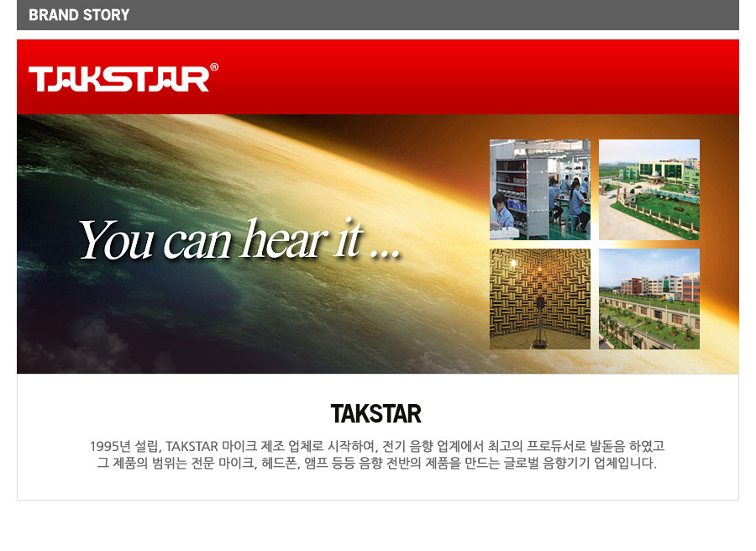
Task: Click the line starting "그 제품의 범위는"
Action: point(376,464)
